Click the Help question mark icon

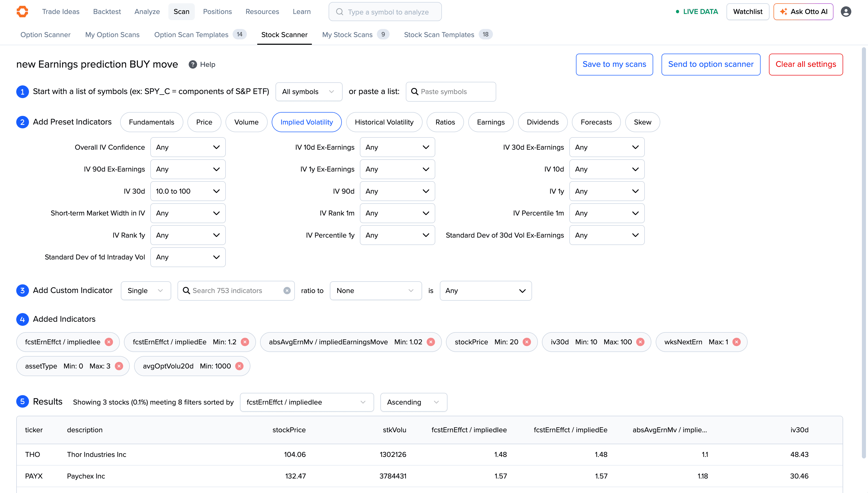coord(193,64)
